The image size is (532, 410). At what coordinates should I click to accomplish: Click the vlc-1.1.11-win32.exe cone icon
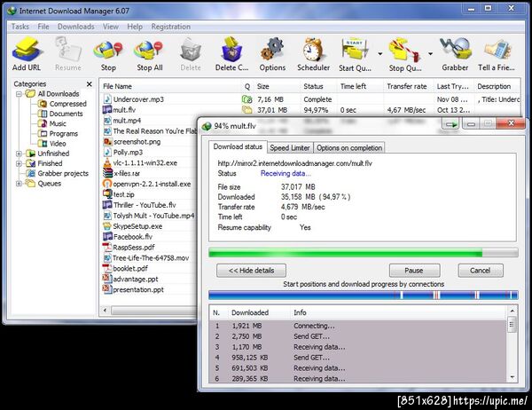pyautogui.click(x=107, y=162)
